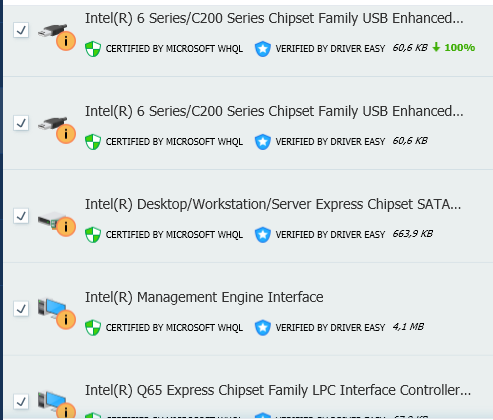Click the USB device icon in second row
This screenshot has height=420, width=493.
click(56, 129)
